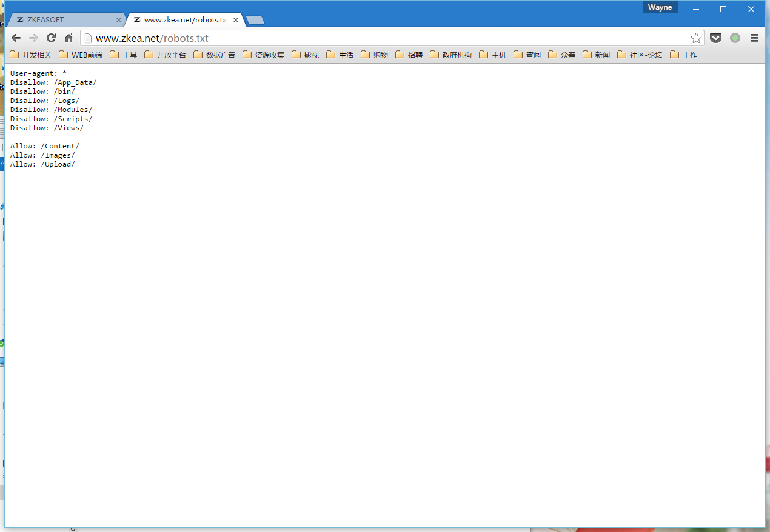Open the 工具 bookmark folder
The width and height of the screenshot is (770, 532).
(x=124, y=55)
